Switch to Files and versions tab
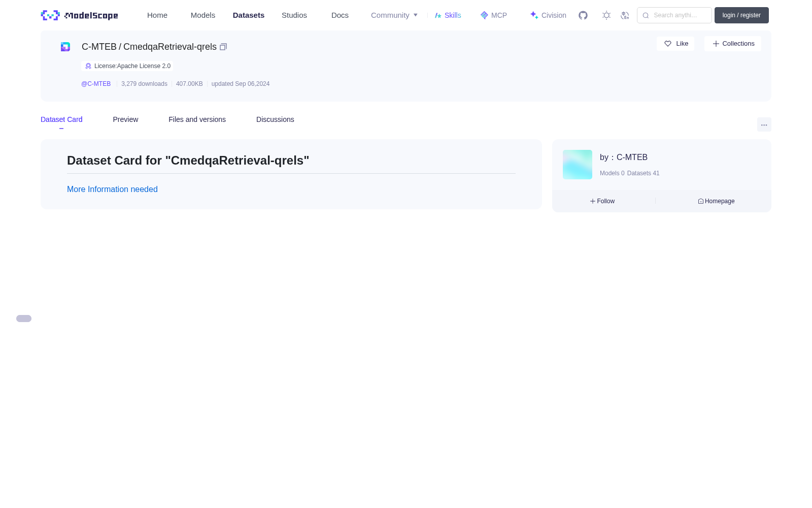Screen dimensions: 812x508 [197, 119]
